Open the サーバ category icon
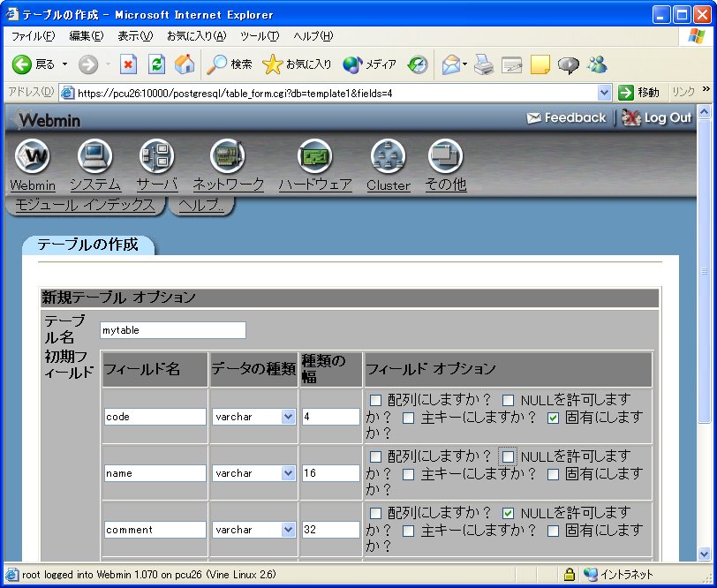717x588 pixels. click(157, 156)
